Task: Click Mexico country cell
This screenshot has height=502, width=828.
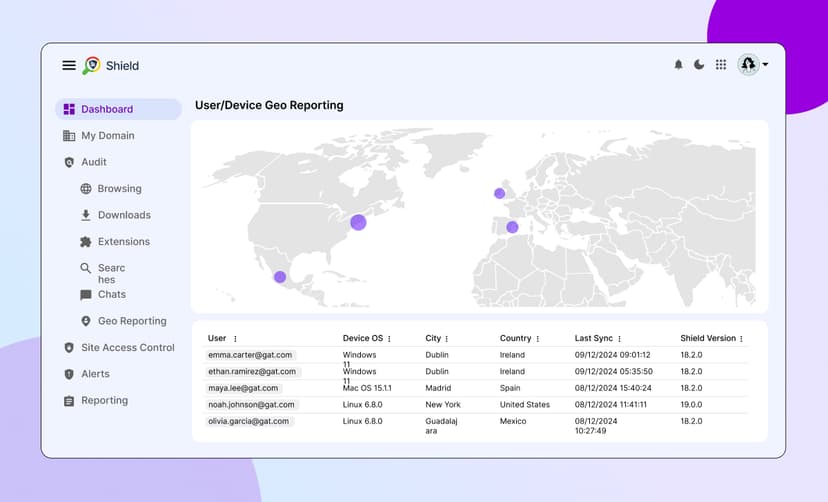Action: tap(513, 421)
